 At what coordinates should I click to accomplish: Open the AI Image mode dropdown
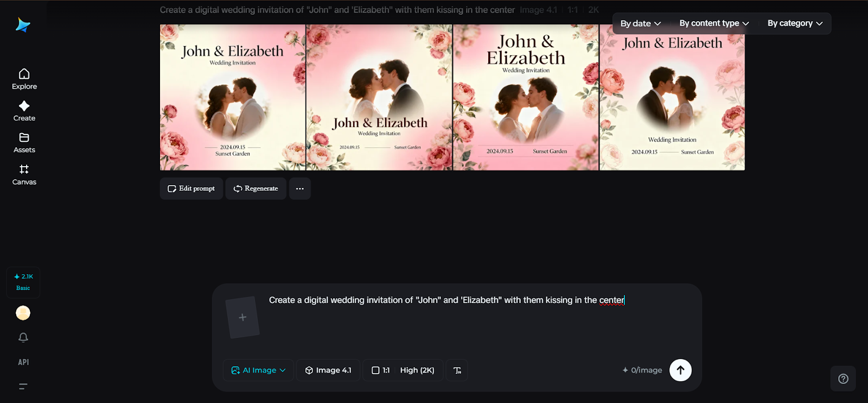pyautogui.click(x=258, y=370)
